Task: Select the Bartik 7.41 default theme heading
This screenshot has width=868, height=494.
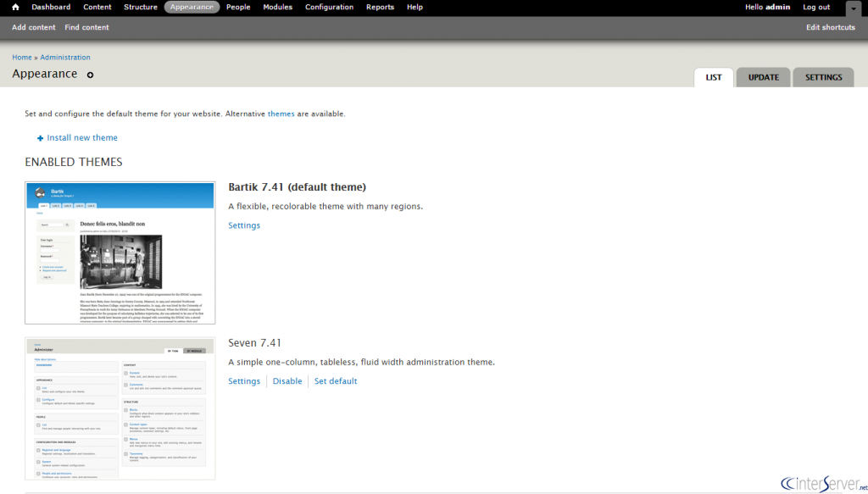Action: [298, 187]
